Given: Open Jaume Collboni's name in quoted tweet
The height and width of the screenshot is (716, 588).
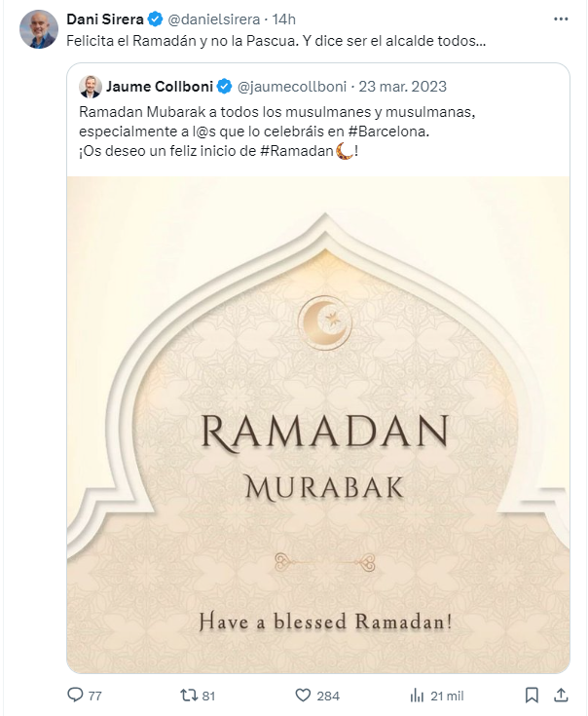Looking at the screenshot, I should pos(160,86).
